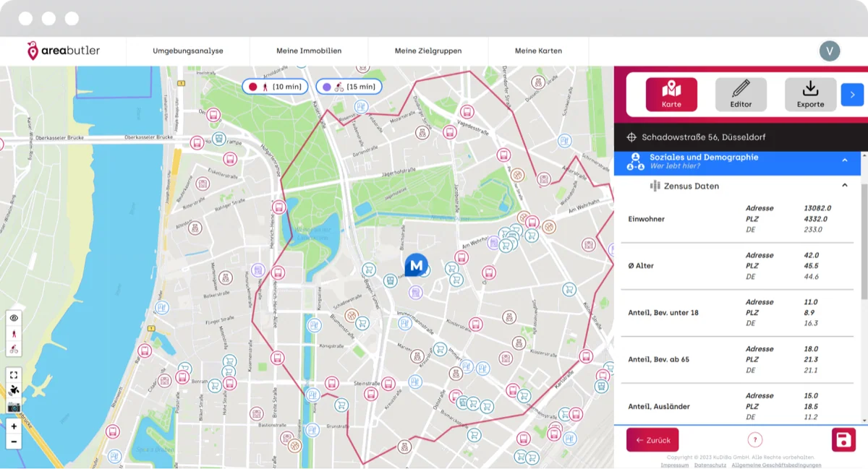
Task: Click the blue next arrow button
Action: coord(852,95)
